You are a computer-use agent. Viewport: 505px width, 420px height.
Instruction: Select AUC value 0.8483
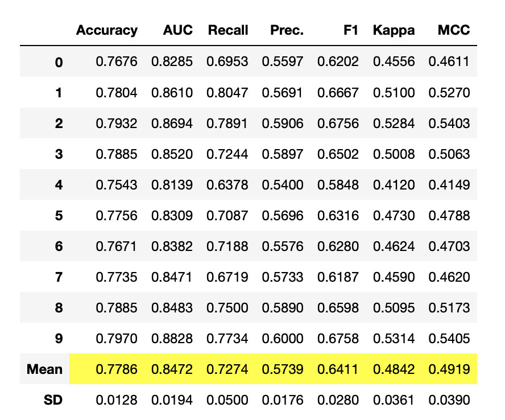(172, 308)
